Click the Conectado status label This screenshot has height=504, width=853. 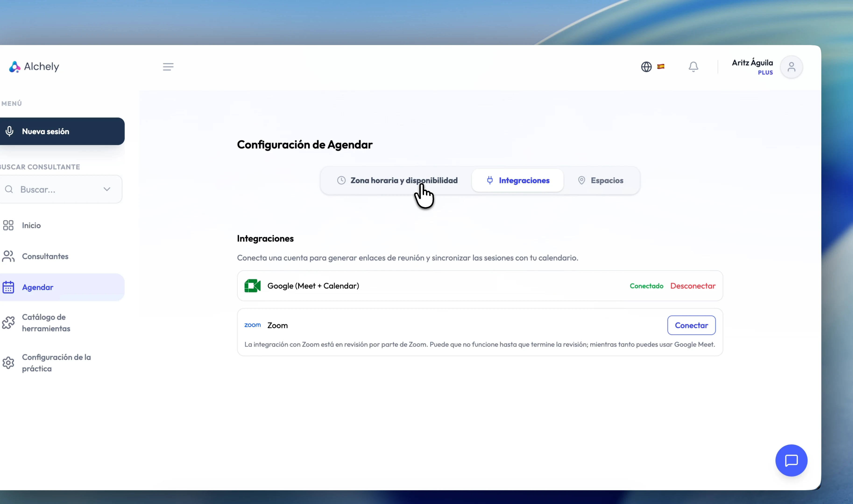pyautogui.click(x=646, y=286)
